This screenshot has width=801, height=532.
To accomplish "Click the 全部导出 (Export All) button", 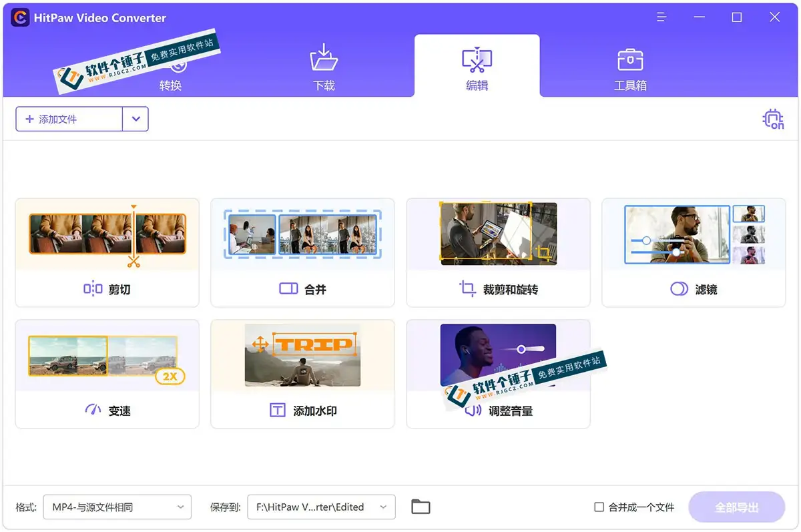I will tap(736, 507).
